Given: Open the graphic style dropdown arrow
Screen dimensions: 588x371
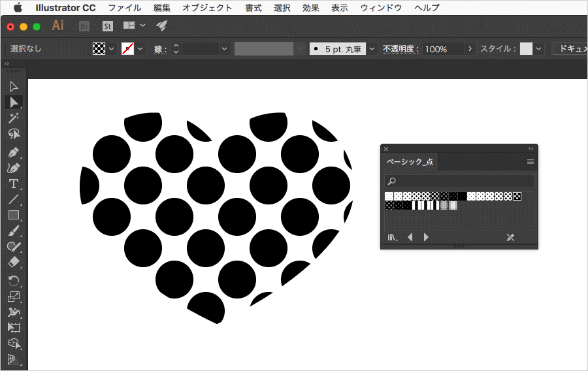Looking at the screenshot, I should coord(539,49).
